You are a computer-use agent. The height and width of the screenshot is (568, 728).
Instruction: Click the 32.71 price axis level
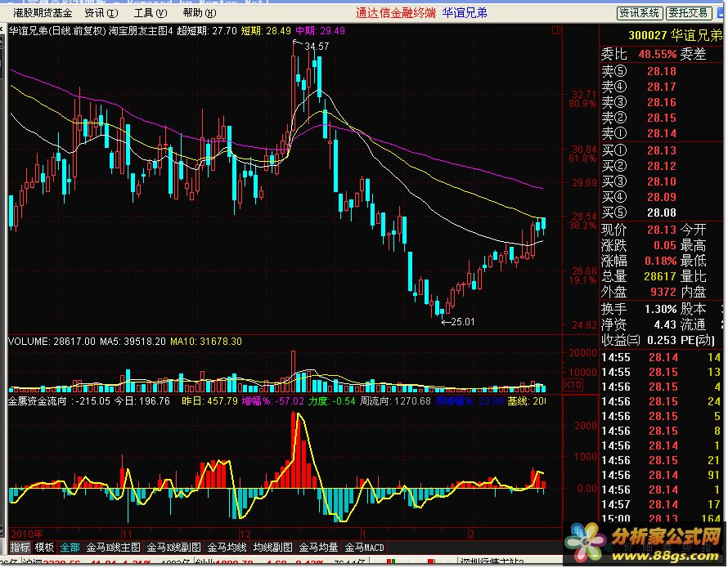(584, 95)
